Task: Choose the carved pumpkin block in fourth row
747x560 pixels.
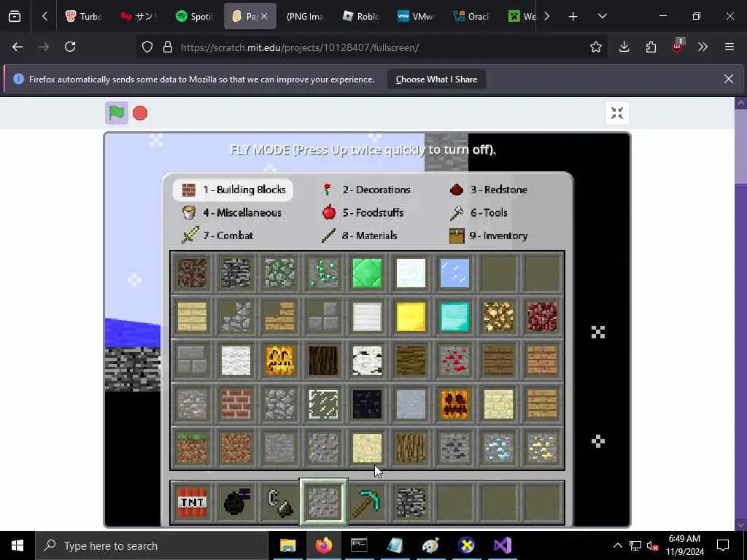Action: [454, 404]
